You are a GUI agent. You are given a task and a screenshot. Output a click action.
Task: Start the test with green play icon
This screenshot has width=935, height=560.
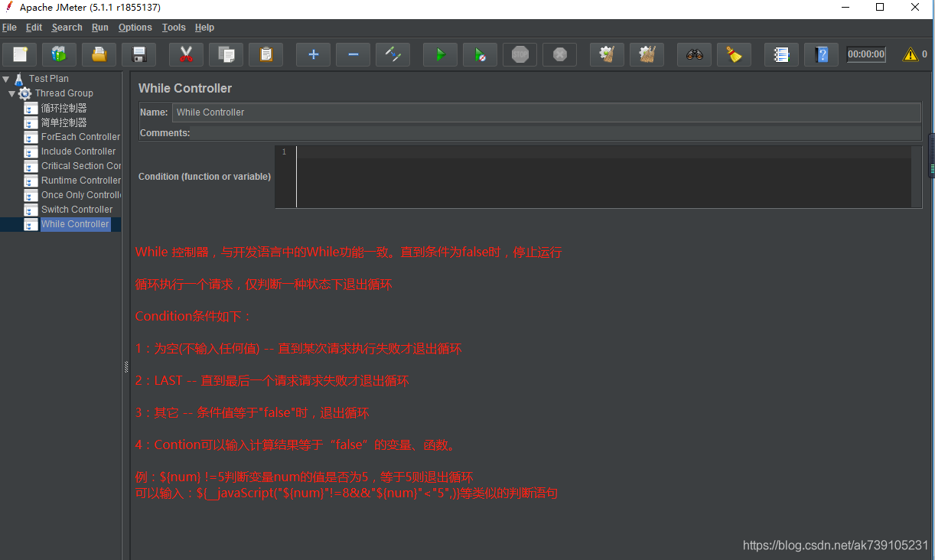point(440,54)
